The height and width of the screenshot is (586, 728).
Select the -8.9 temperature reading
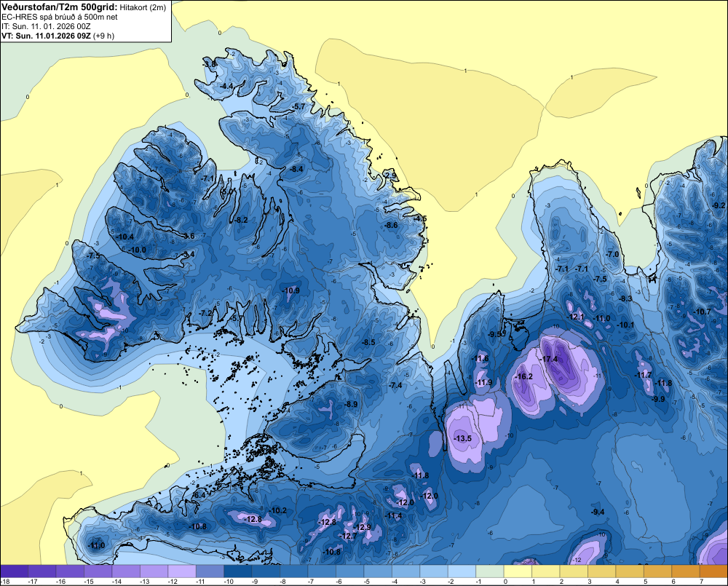(351, 405)
